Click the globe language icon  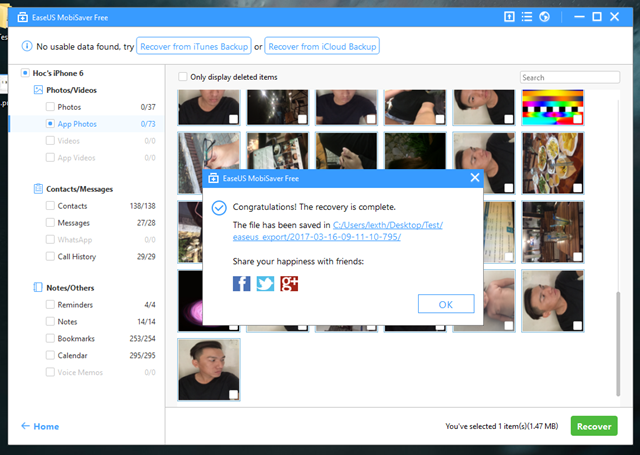point(544,17)
